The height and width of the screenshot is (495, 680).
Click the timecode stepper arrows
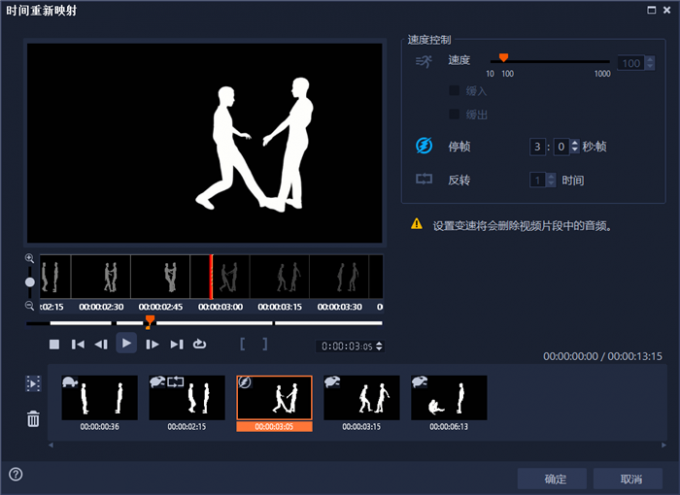(x=378, y=346)
